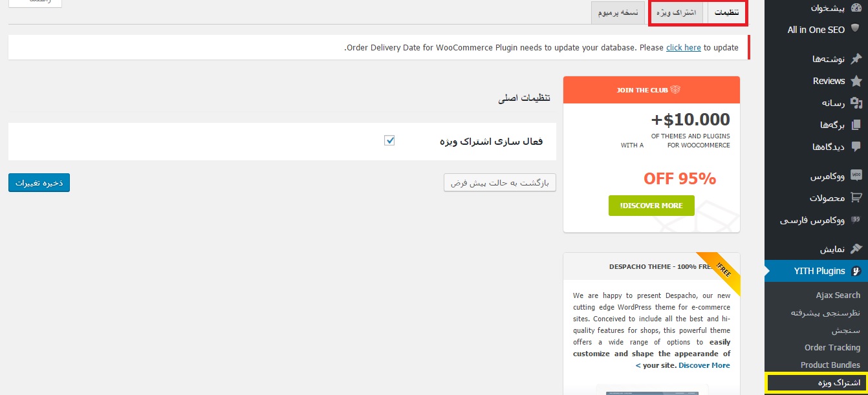Click the ووکامرس فارسی icon
868x395 pixels.
coord(856,220)
